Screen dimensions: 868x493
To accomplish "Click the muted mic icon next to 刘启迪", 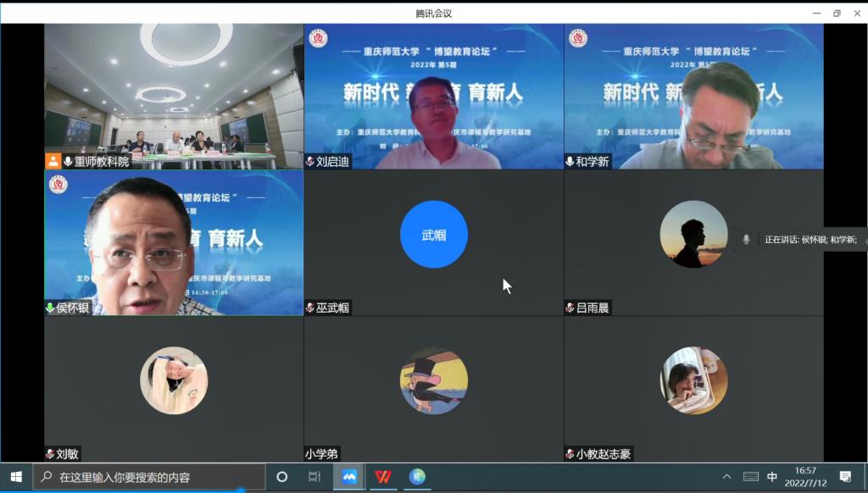I will pos(310,162).
